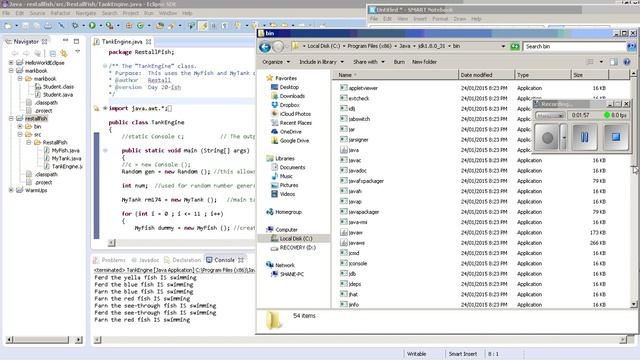
Task: Switch to the Problems tab
Action: pyautogui.click(x=109, y=260)
